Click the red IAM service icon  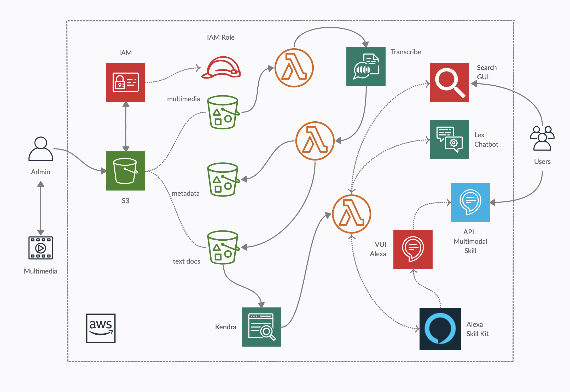pos(125,82)
